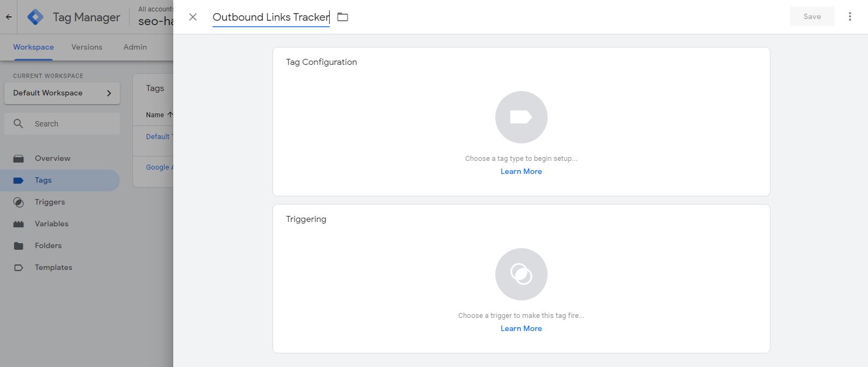Open Triggers in the sidebar

click(50, 202)
